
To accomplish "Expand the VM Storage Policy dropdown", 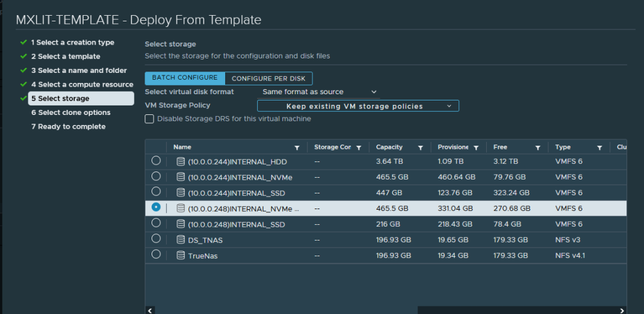I will click(358, 106).
